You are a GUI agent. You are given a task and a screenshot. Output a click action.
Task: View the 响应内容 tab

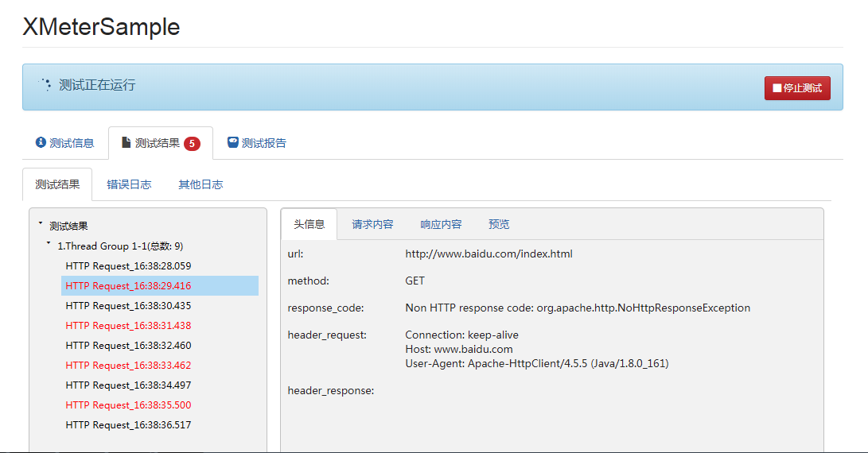[x=441, y=224]
